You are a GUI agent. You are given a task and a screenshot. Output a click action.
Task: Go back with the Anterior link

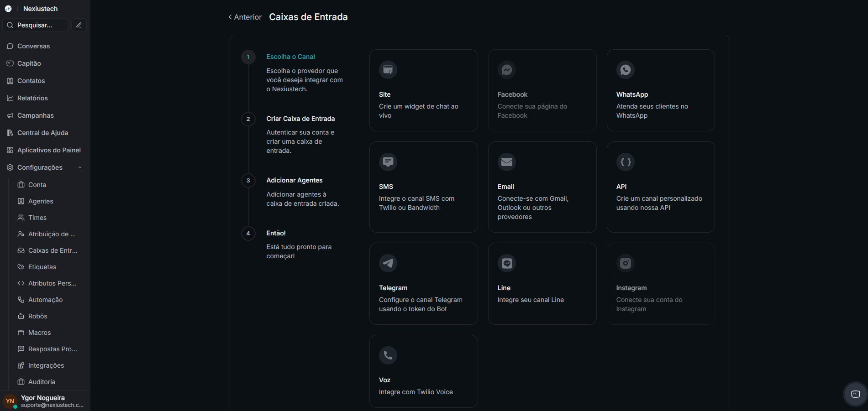(245, 17)
